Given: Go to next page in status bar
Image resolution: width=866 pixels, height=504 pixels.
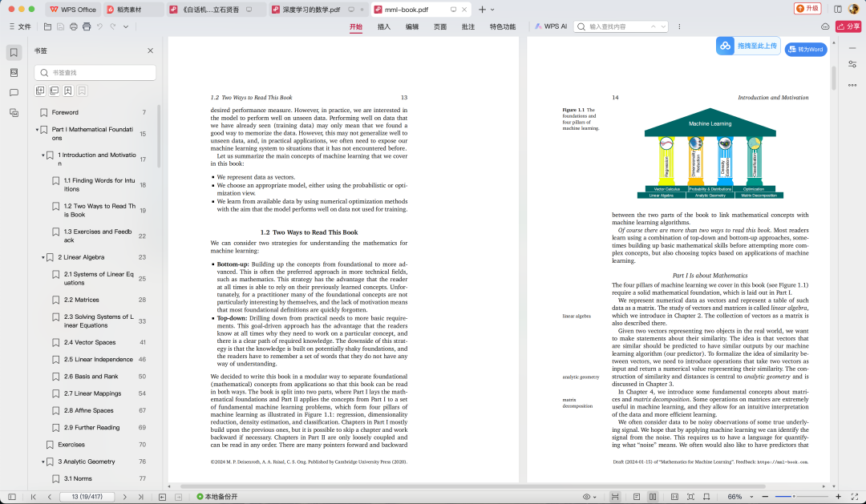Looking at the screenshot, I should point(125,497).
